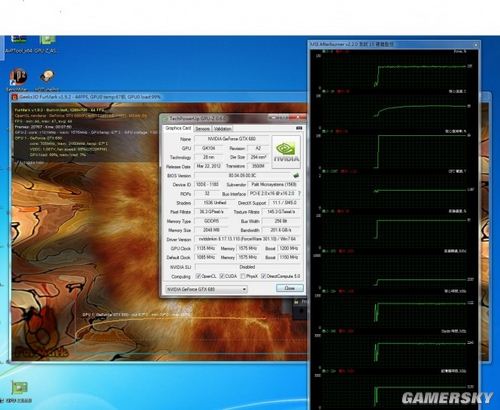
Task: Click the Bus Width value 256 Bit
Action: [281, 221]
